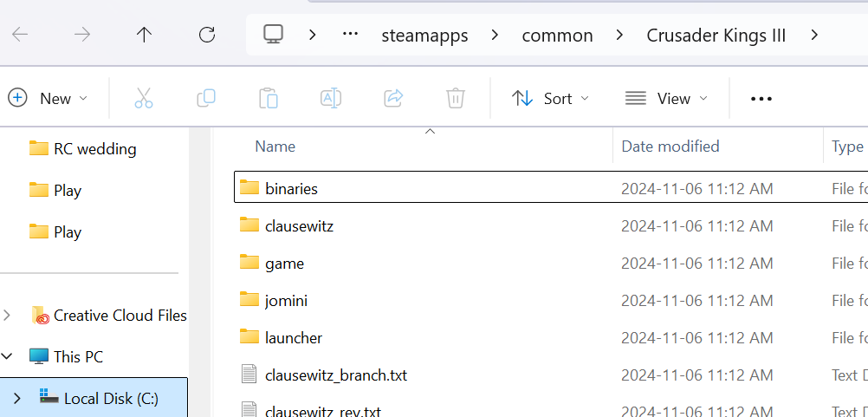Open the New item dropdown
This screenshot has height=417, width=868.
pyautogui.click(x=49, y=98)
